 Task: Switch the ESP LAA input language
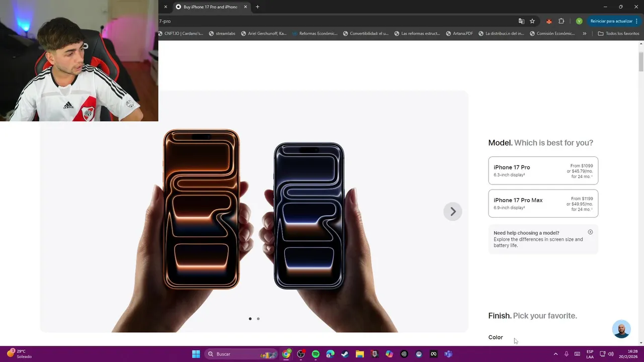click(590, 354)
